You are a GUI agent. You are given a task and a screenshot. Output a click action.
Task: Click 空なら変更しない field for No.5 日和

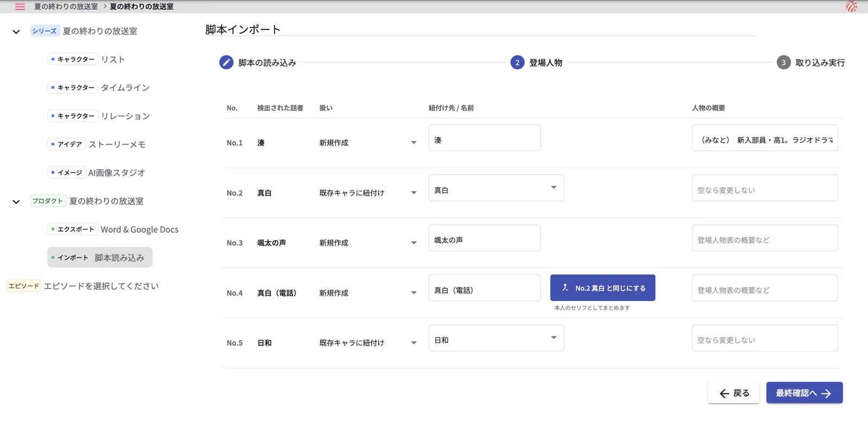coord(765,338)
